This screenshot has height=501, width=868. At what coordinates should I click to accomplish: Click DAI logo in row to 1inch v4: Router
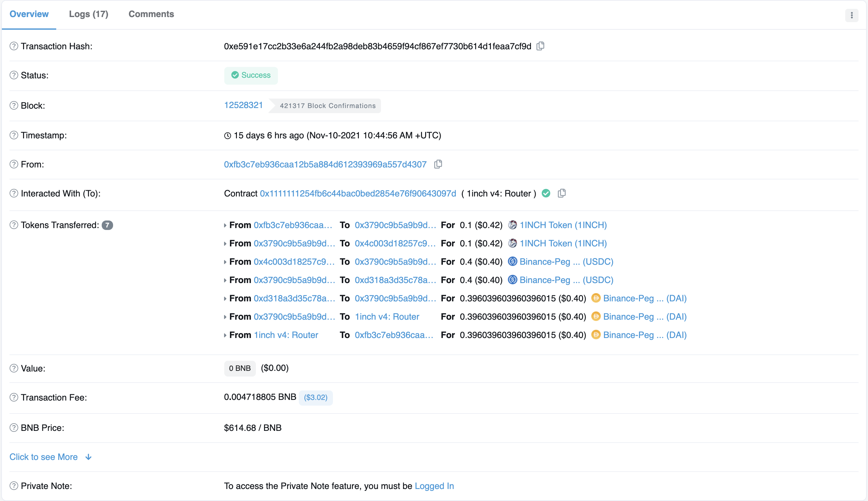click(596, 316)
